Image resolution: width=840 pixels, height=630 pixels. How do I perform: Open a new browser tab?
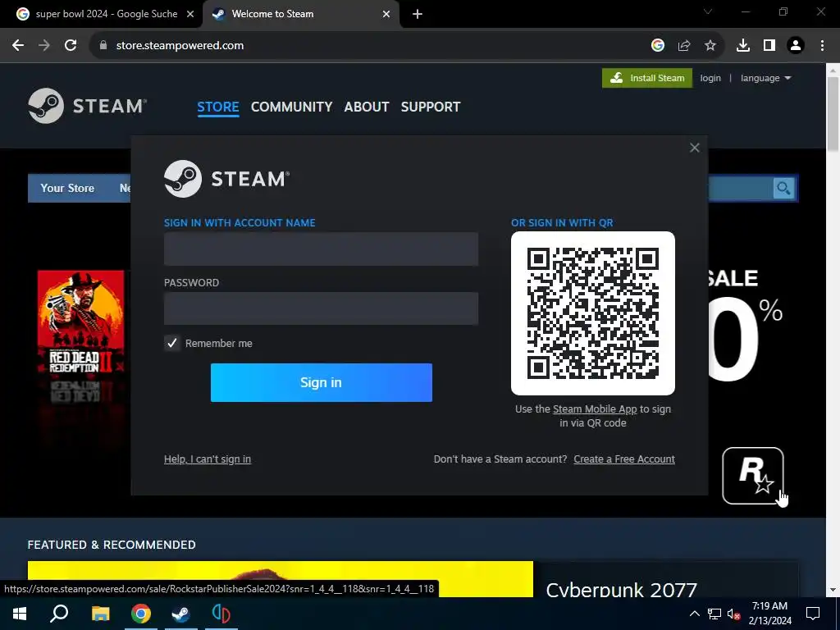coord(418,15)
